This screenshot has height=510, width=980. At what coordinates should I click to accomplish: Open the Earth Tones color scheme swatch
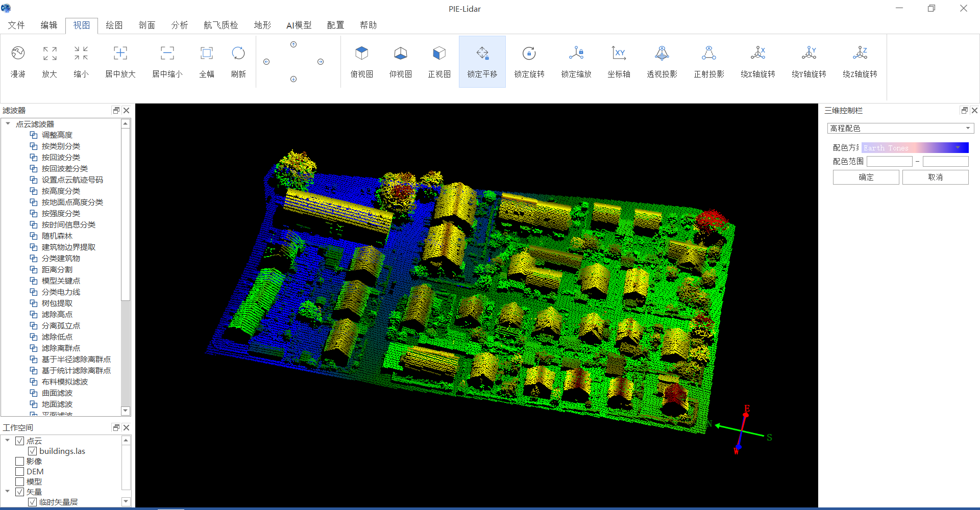click(x=915, y=147)
